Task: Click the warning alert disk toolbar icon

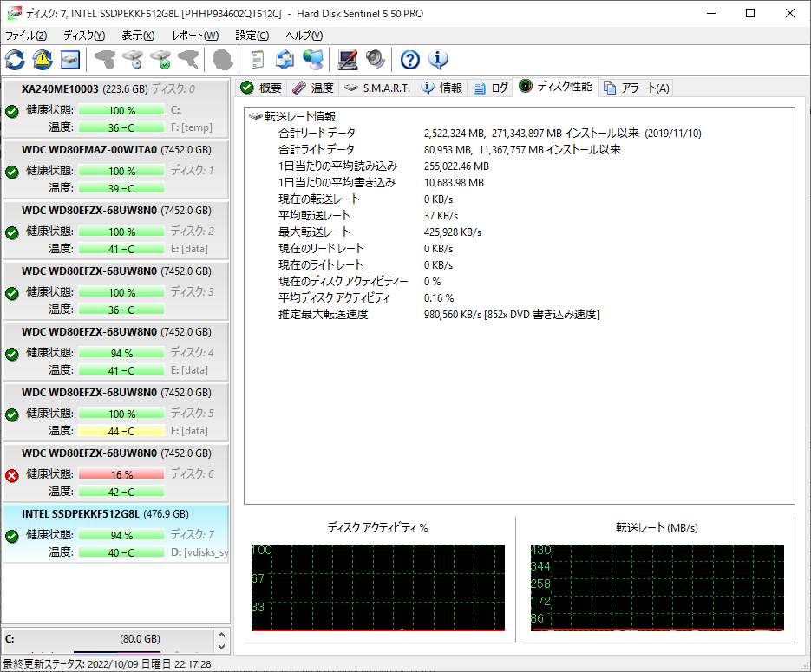Action: (x=43, y=60)
